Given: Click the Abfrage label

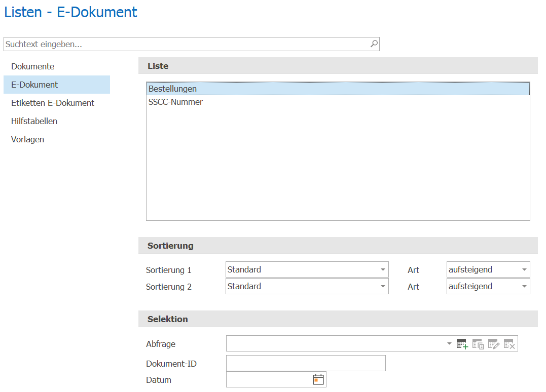Looking at the screenshot, I should 161,344.
